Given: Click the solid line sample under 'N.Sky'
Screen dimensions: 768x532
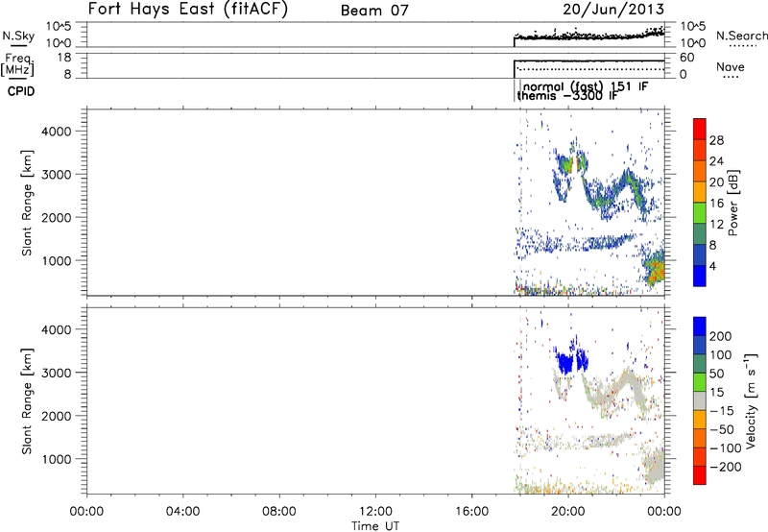Looking at the screenshot, I should click(18, 45).
